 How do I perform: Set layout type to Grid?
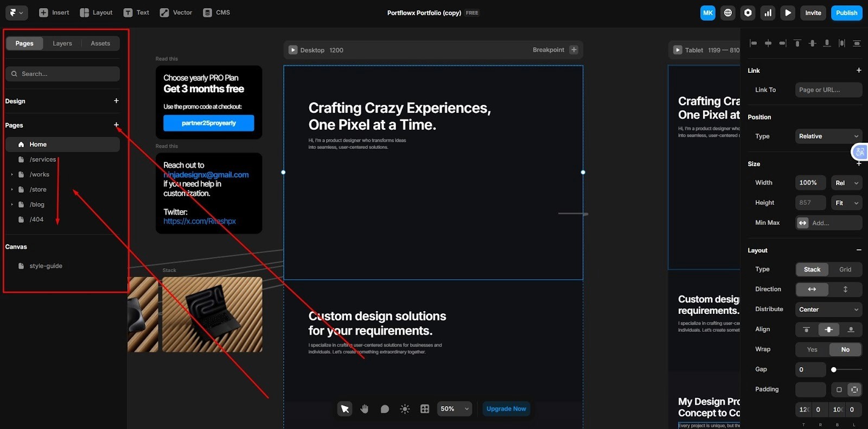(x=845, y=269)
